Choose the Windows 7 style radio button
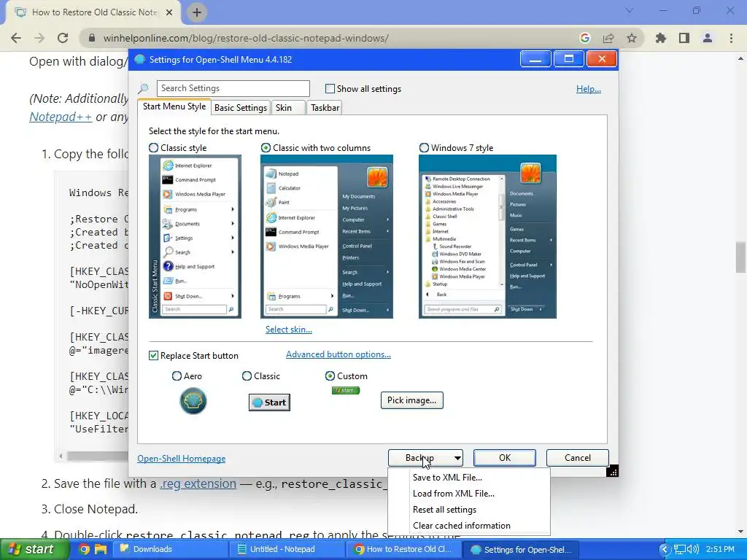Viewport: 747px width, 560px height. click(424, 148)
